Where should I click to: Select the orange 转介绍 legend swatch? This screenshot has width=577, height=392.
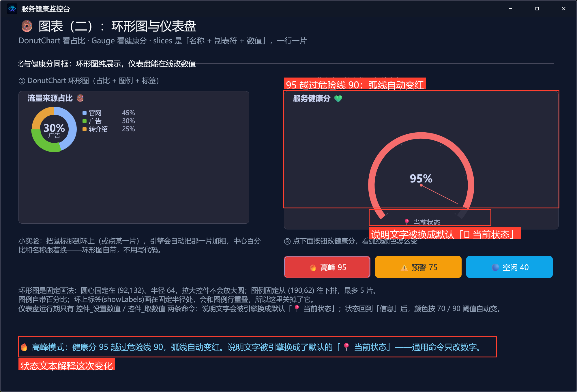coord(85,129)
